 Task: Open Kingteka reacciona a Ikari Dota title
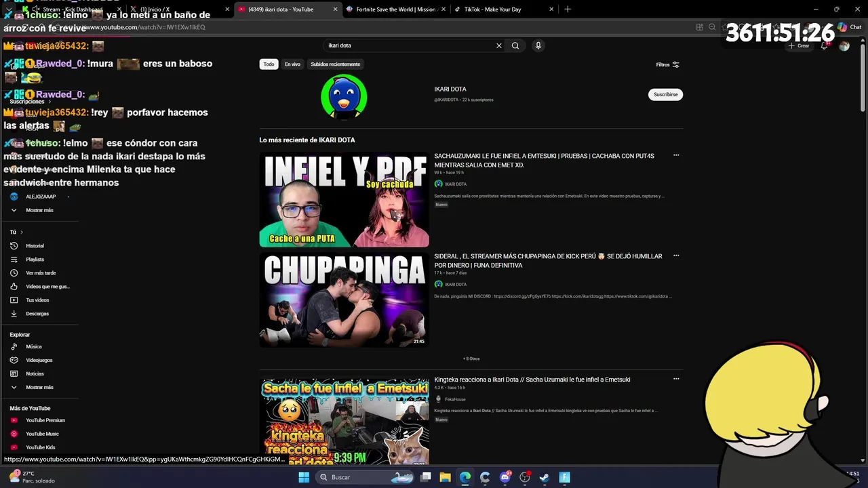click(x=532, y=380)
